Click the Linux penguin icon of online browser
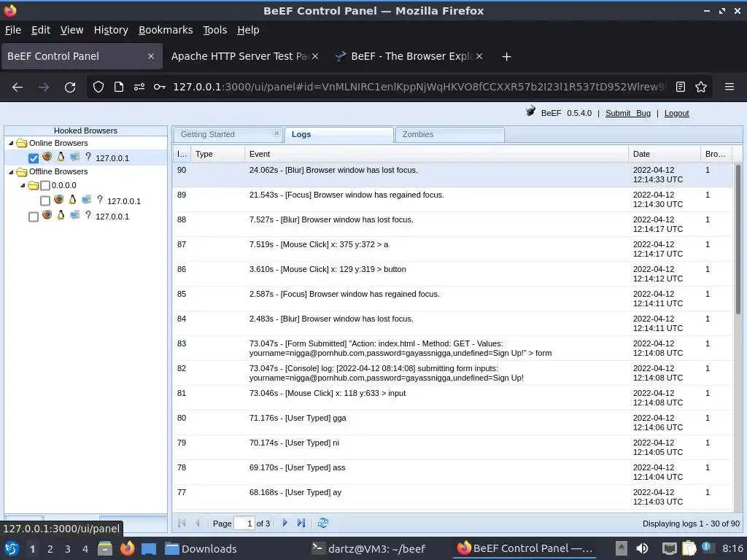747x560 pixels. coord(61,156)
